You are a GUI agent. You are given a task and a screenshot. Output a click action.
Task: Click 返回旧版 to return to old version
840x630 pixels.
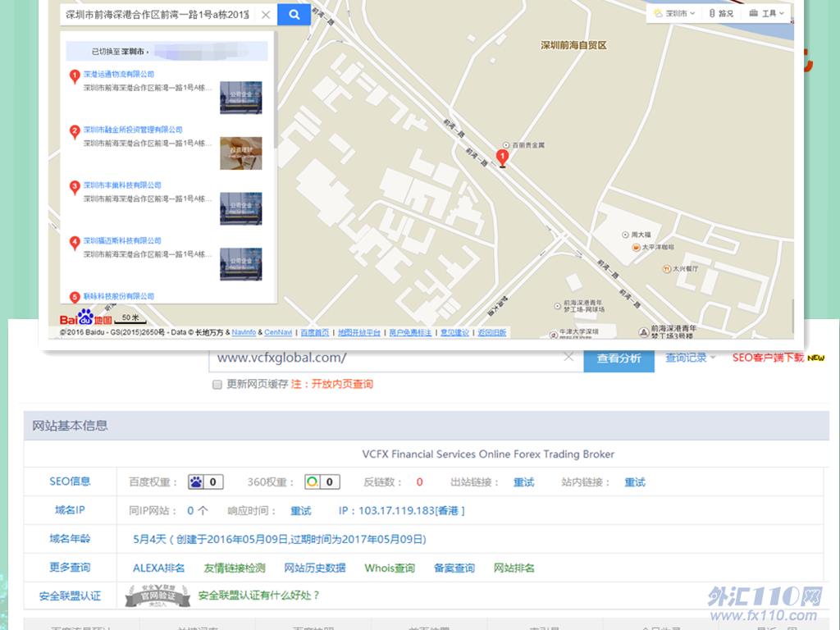[x=492, y=333]
